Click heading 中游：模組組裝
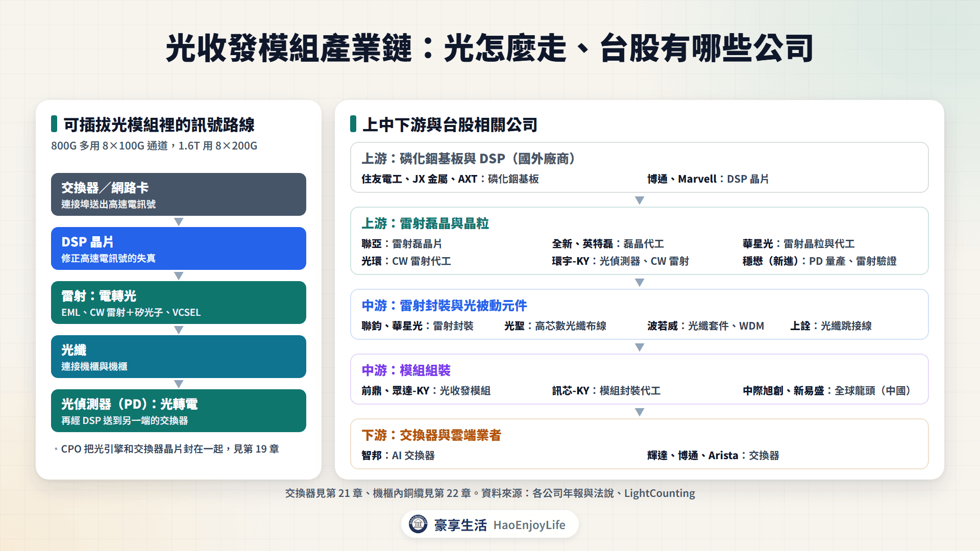980x551 pixels. point(406,370)
